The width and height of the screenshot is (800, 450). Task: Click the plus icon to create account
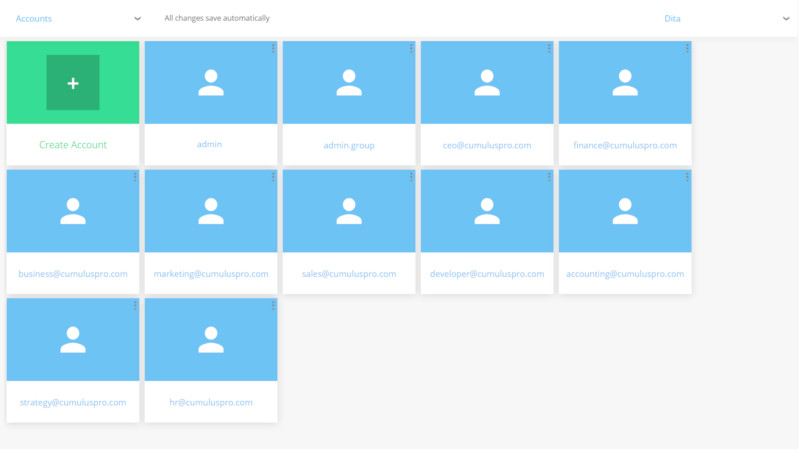pos(73,83)
